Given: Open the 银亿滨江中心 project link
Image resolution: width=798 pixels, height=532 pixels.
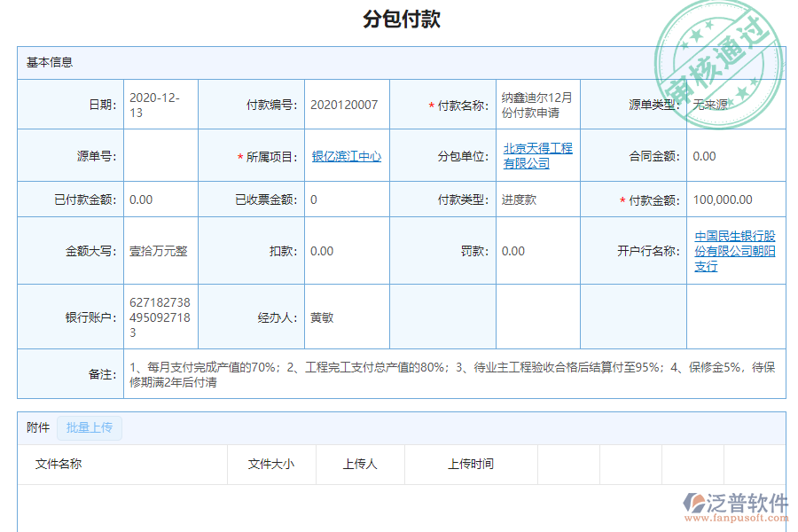Looking at the screenshot, I should tap(346, 154).
